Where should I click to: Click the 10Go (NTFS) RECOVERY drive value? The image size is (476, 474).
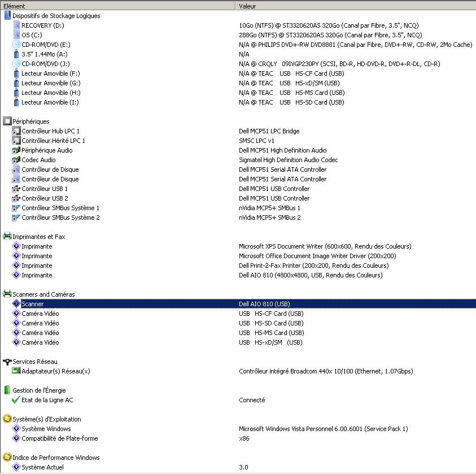(x=329, y=25)
